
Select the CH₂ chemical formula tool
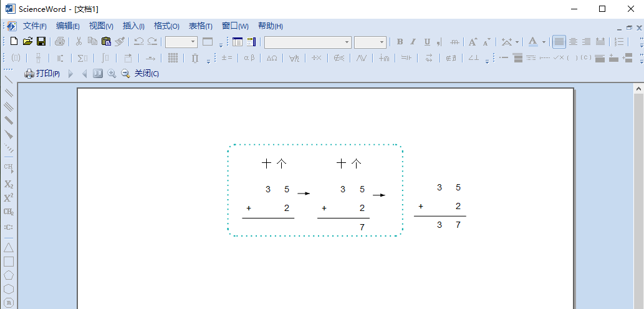[9, 212]
